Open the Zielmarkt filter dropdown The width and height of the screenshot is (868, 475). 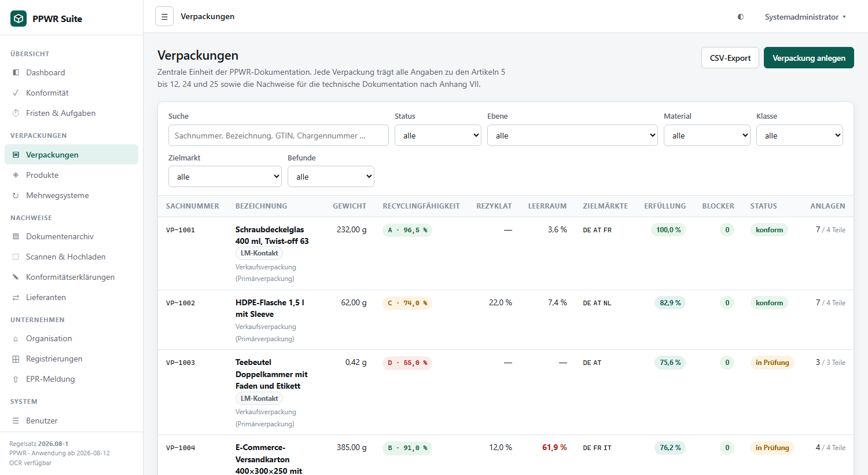225,177
